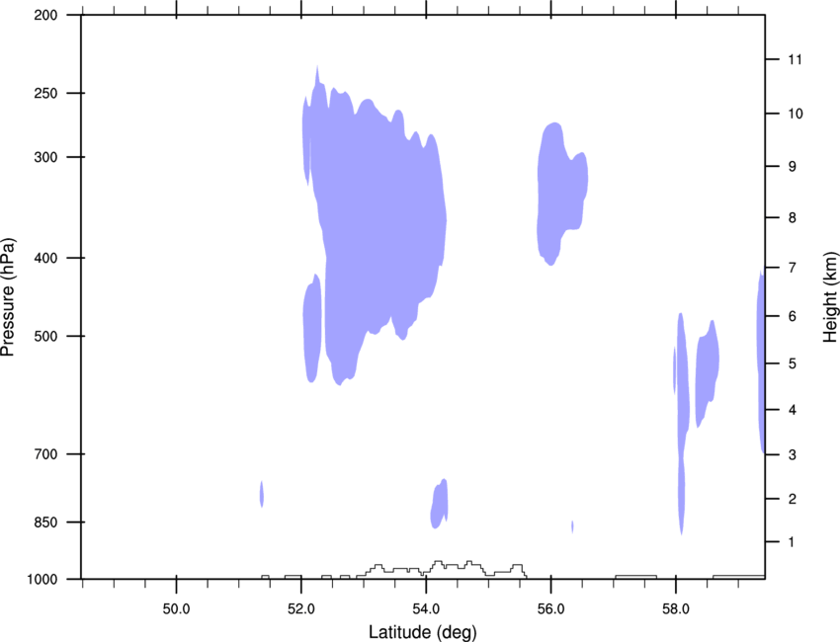Click the 'Latitude (deg)' axis title
The width and height of the screenshot is (840, 642).
[x=422, y=632]
